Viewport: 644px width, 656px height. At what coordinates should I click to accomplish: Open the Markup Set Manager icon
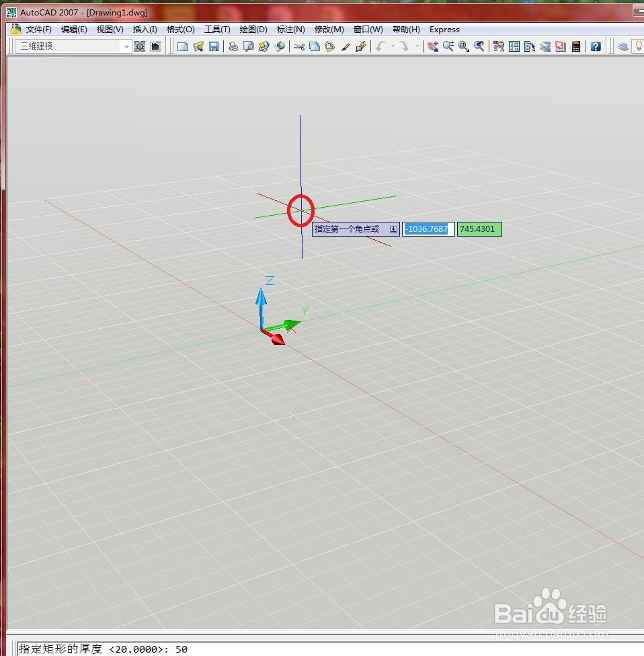click(561, 46)
